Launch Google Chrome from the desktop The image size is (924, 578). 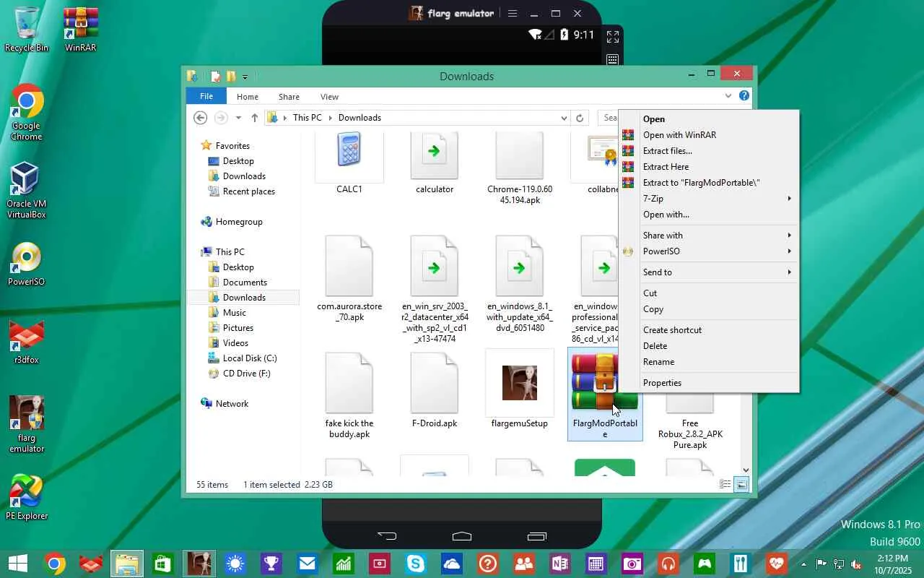(x=27, y=113)
